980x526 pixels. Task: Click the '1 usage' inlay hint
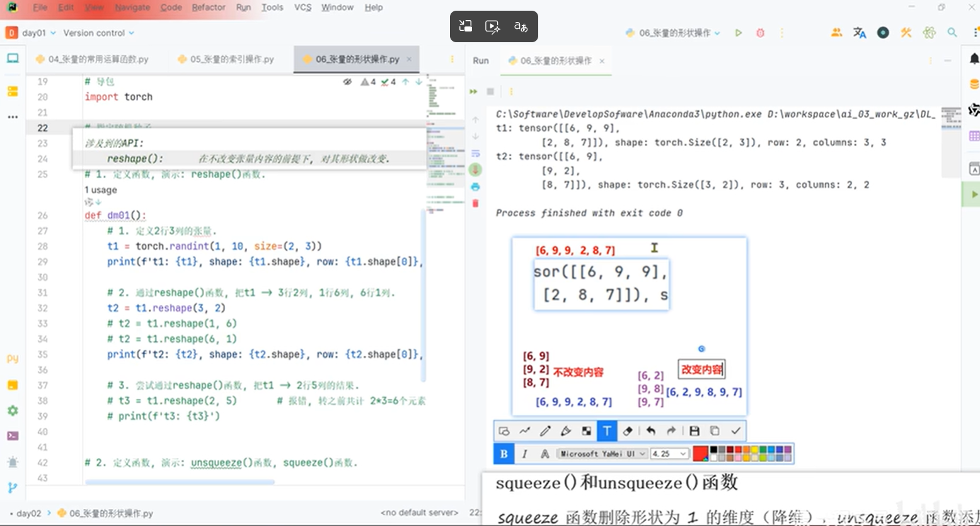point(101,190)
